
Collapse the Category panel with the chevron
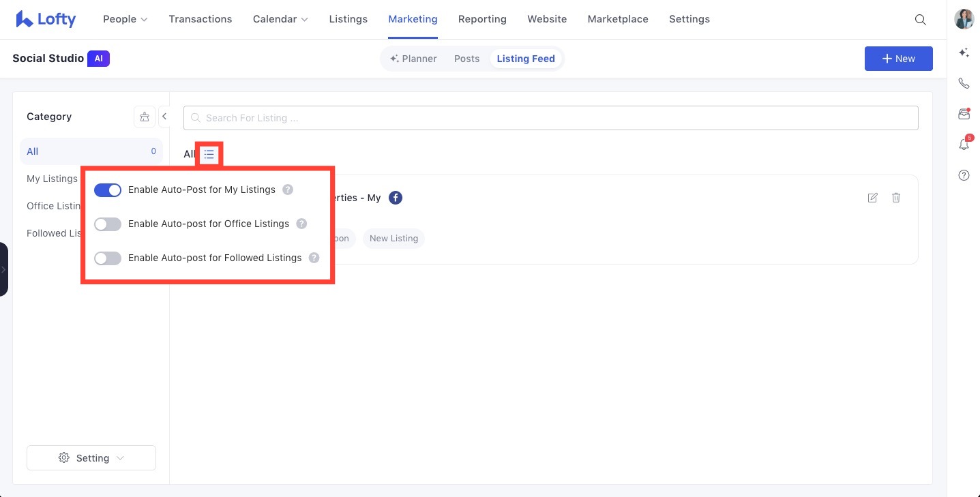[x=164, y=116]
